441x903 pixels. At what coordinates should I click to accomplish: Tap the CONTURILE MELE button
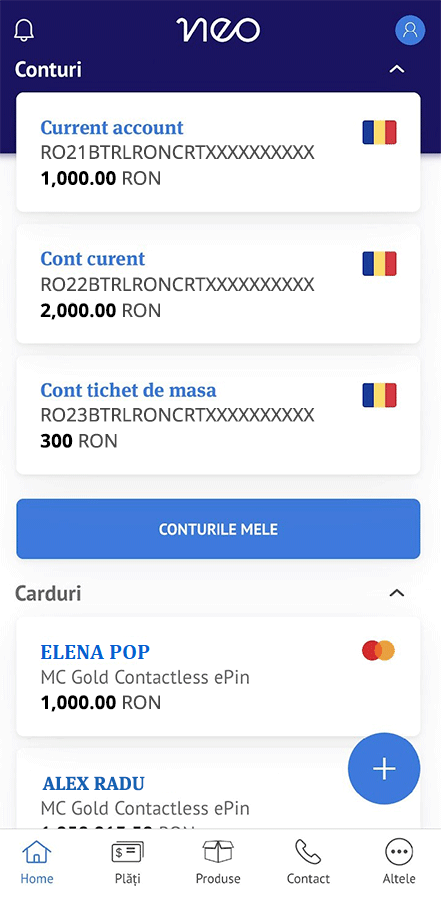tap(218, 529)
